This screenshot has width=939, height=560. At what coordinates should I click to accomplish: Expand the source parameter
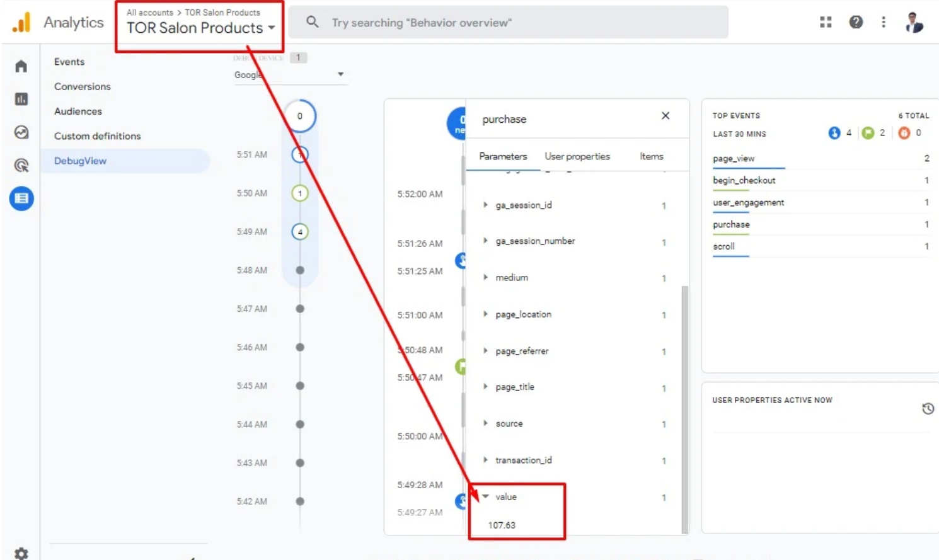coord(485,423)
